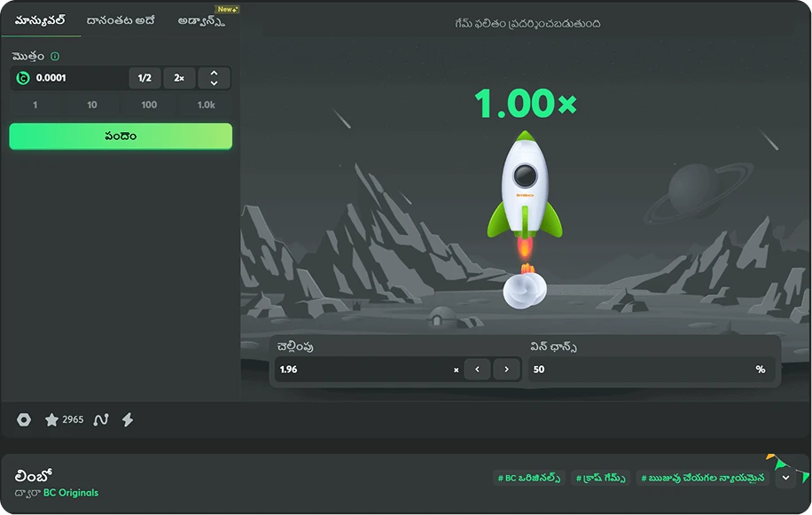
Task: Open game settings hexagon nut icon
Action: pos(24,419)
